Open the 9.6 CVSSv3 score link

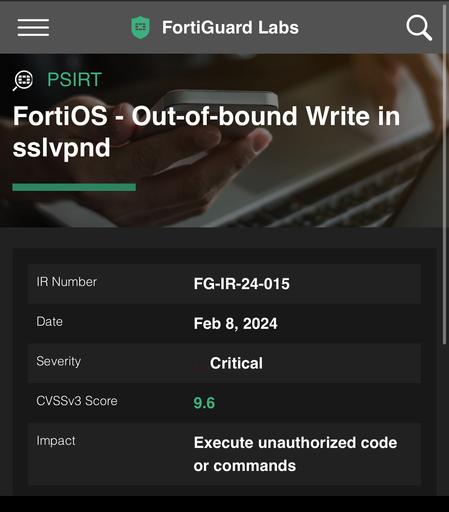204,403
